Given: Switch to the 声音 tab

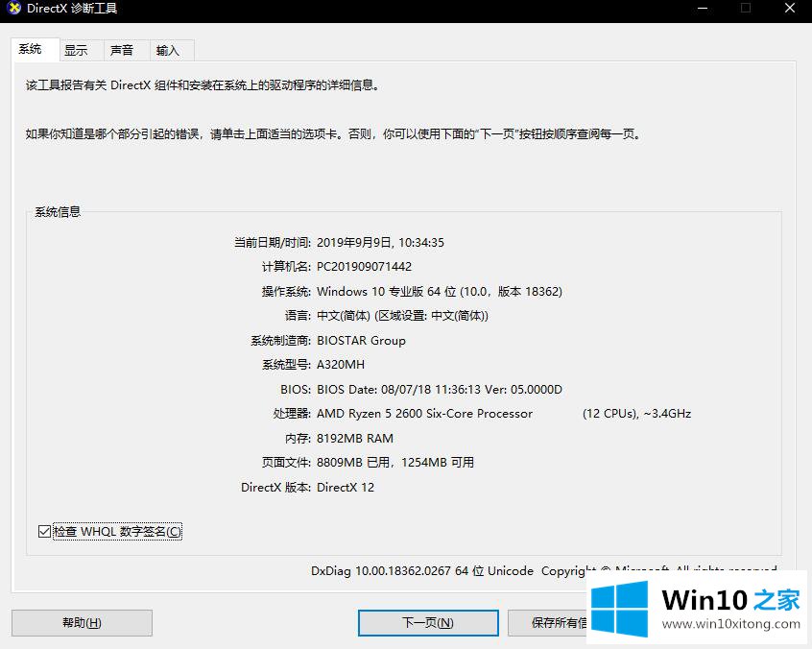Looking at the screenshot, I should coord(122,50).
